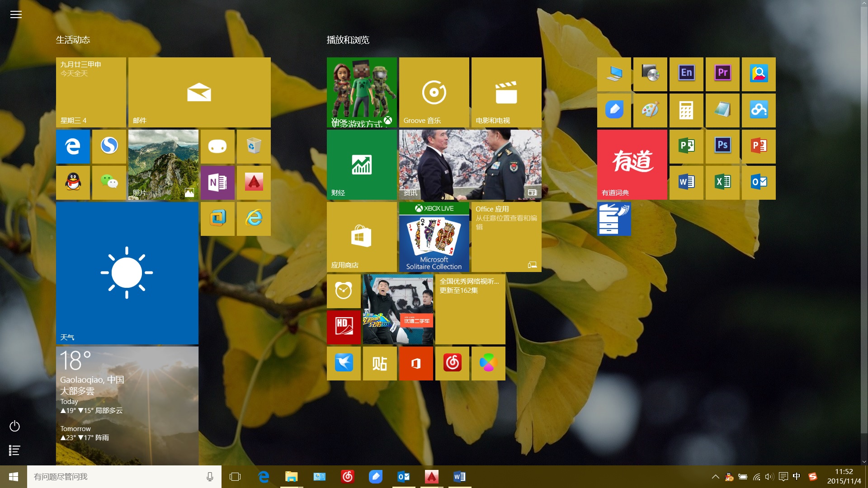
Task: Launch the QQ penguin tile
Action: pyautogui.click(x=73, y=183)
